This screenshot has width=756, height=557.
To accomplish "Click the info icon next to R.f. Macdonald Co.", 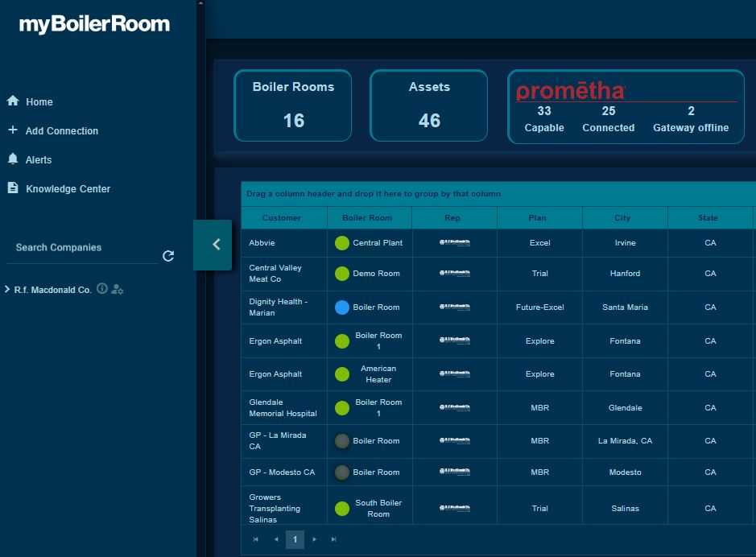I will tap(102, 289).
